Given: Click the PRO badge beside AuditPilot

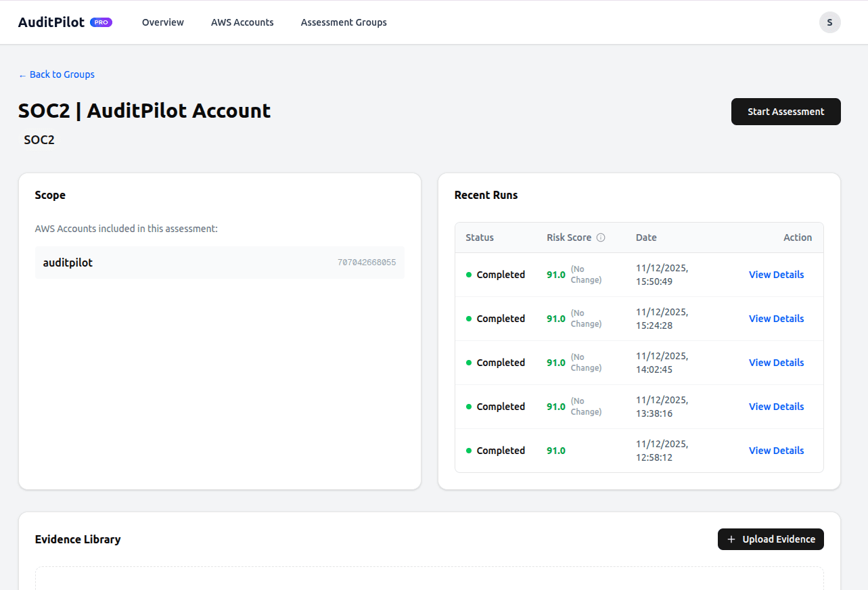Looking at the screenshot, I should click(101, 22).
